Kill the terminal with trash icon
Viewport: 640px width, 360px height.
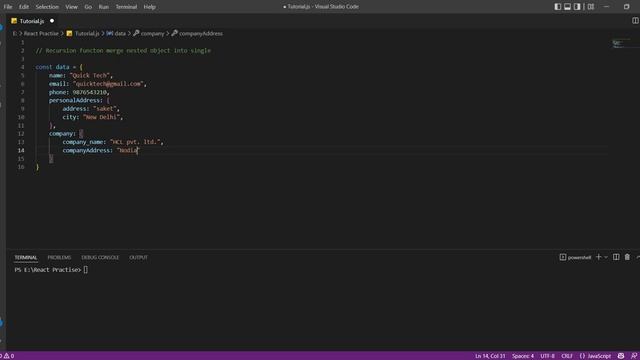627,257
